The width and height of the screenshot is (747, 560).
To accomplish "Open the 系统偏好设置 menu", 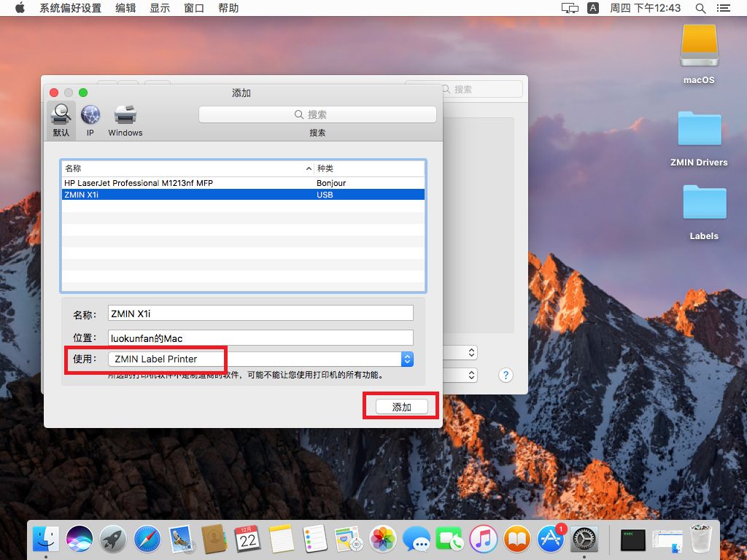I will [x=71, y=8].
